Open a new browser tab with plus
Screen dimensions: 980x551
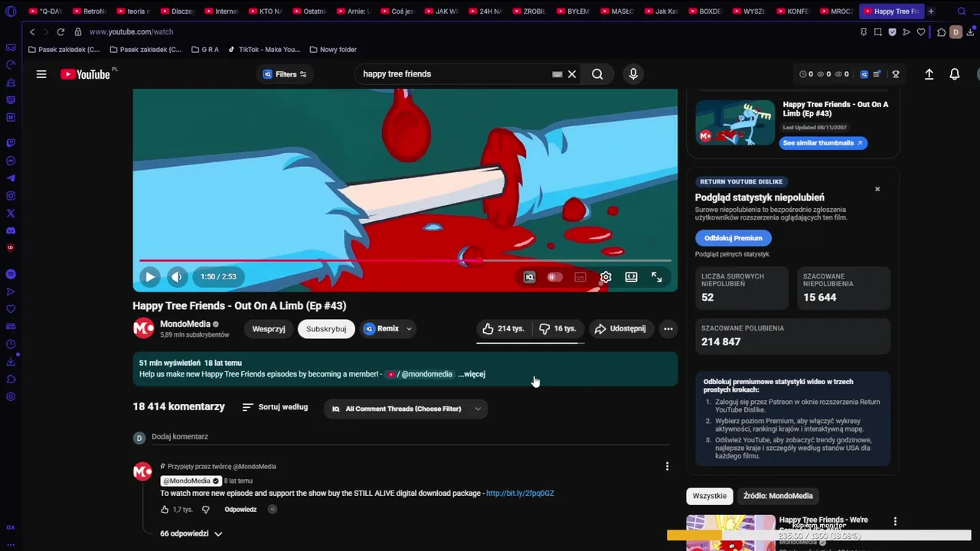(931, 11)
